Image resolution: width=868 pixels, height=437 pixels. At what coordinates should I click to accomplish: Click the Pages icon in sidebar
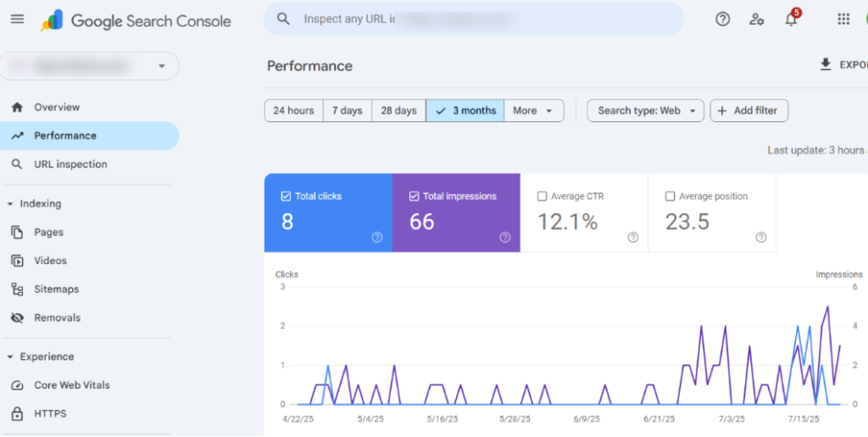[17, 232]
